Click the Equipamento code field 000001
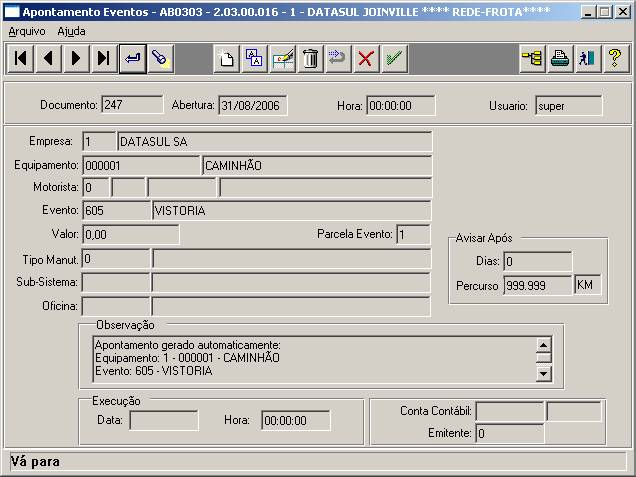Screen dimensions: 636x477 [x=141, y=165]
